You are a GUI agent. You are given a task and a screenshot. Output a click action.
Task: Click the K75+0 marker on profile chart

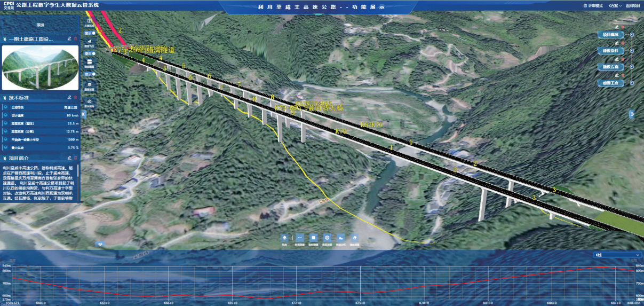tap(360, 303)
